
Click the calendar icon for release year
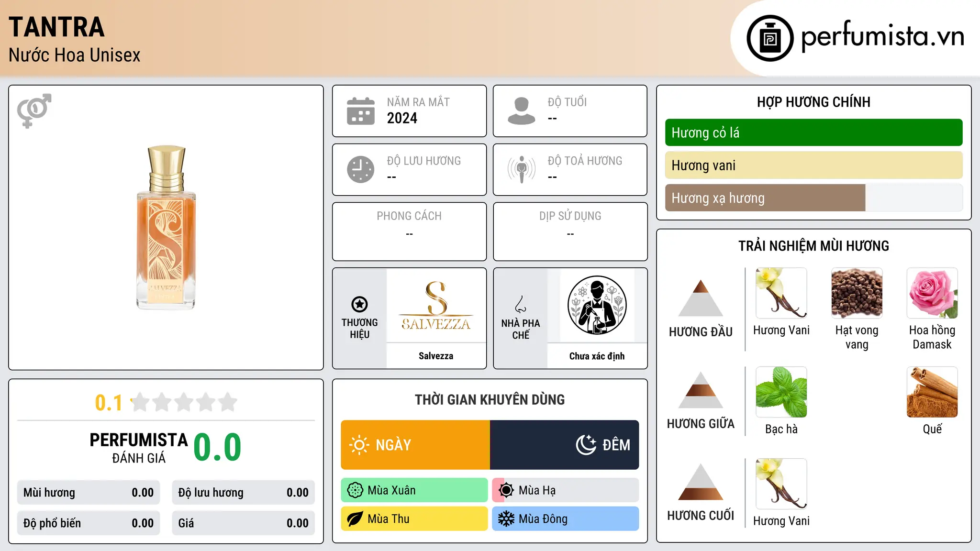[361, 111]
